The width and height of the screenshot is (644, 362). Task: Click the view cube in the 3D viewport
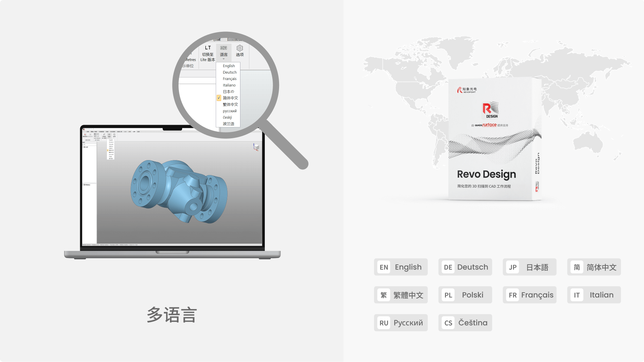point(256,147)
